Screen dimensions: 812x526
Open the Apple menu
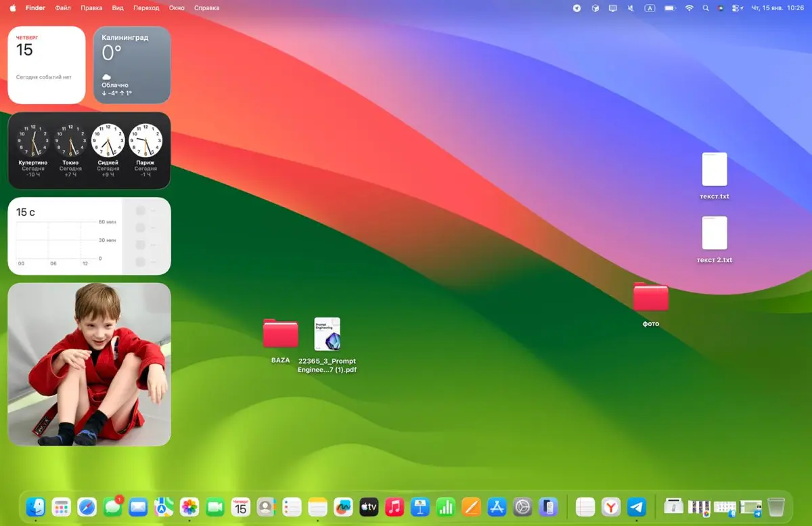[x=12, y=8]
